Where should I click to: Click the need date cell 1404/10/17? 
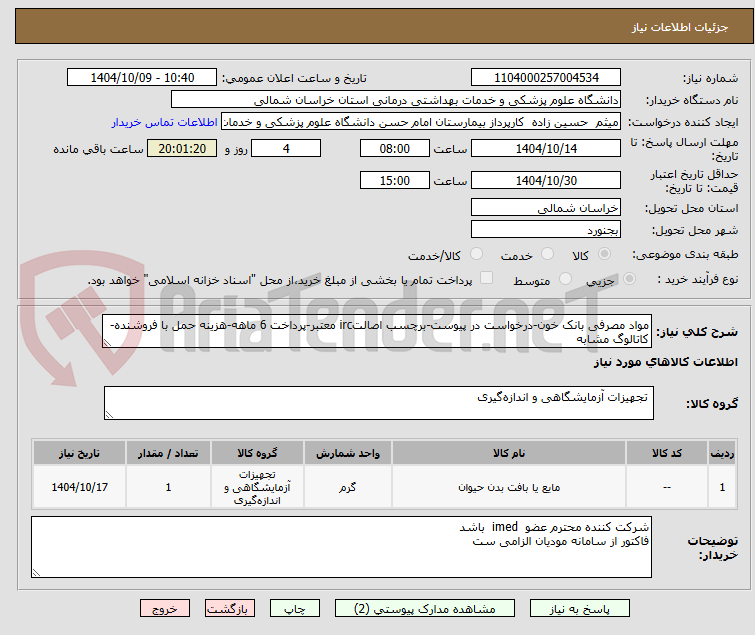pos(79,487)
